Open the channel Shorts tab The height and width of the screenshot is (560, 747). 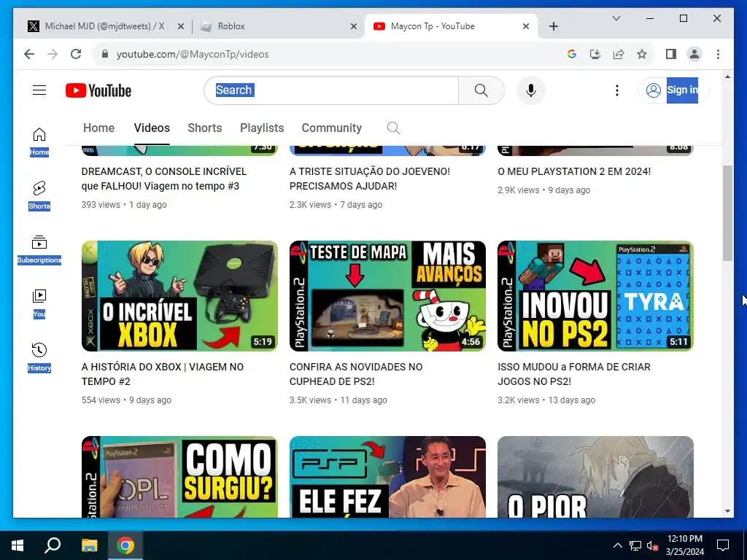[205, 128]
